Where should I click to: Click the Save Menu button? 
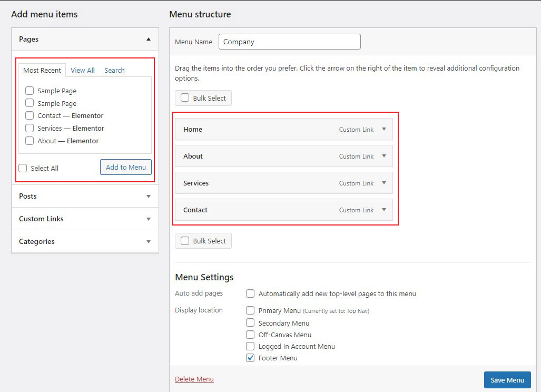pos(507,380)
